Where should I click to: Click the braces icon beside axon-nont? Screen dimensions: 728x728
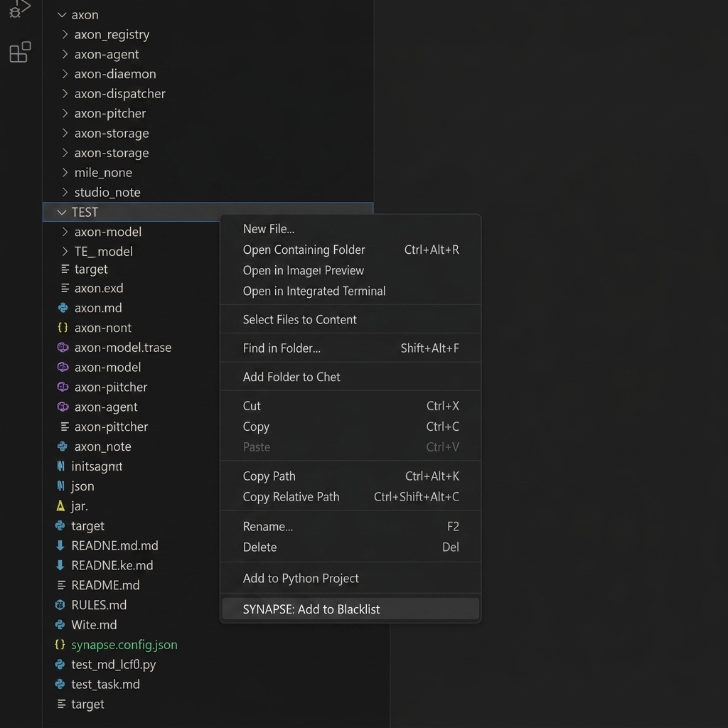coord(63,327)
